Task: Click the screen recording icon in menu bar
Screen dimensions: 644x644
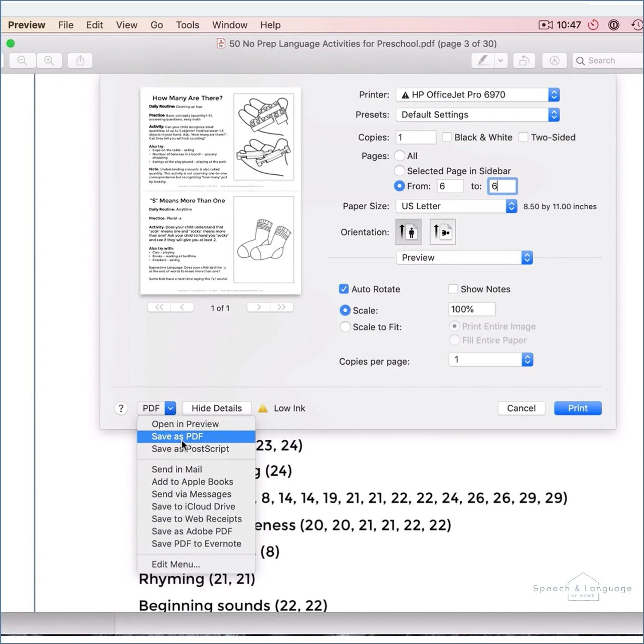Action: pos(545,24)
